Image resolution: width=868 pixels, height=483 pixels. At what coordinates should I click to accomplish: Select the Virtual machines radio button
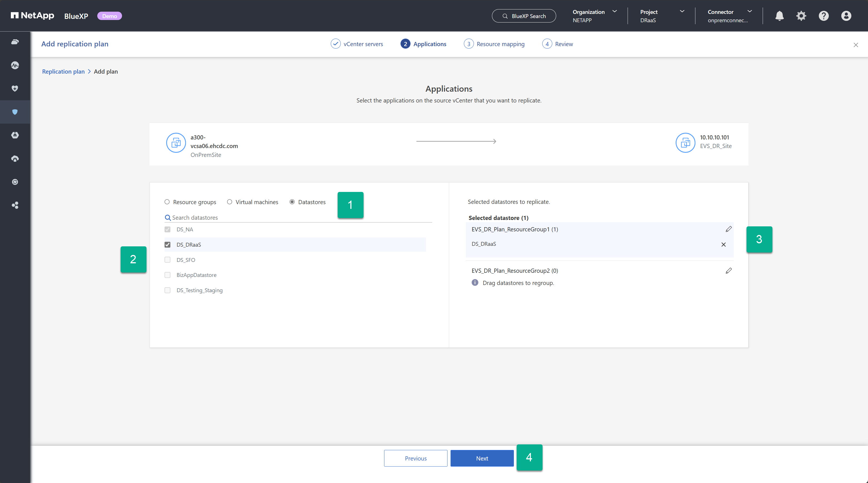(x=230, y=202)
